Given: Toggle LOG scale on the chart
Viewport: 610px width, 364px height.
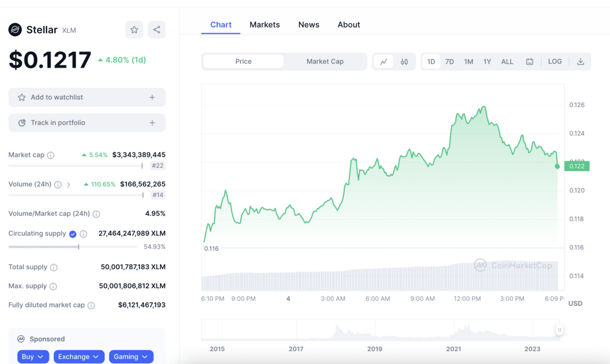Looking at the screenshot, I should [555, 61].
